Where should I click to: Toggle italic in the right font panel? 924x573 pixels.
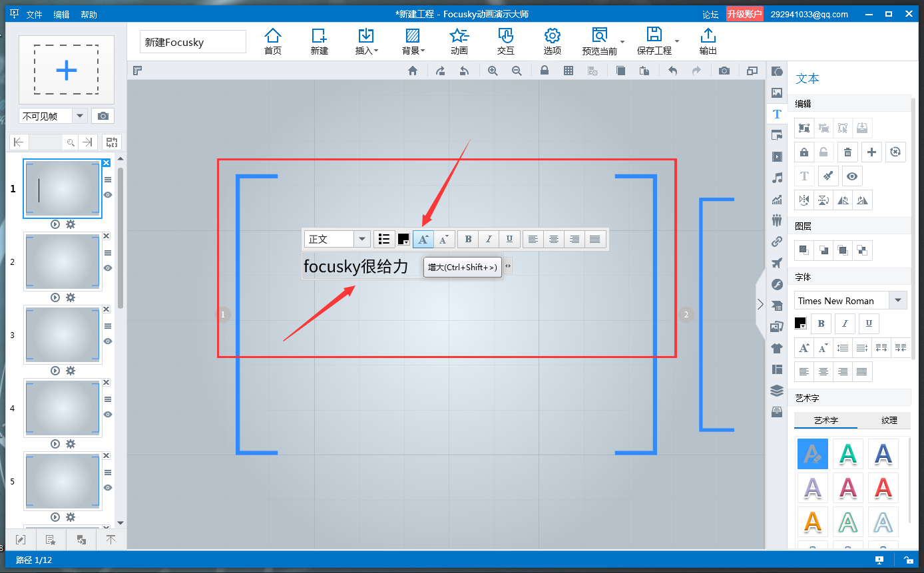pos(845,323)
